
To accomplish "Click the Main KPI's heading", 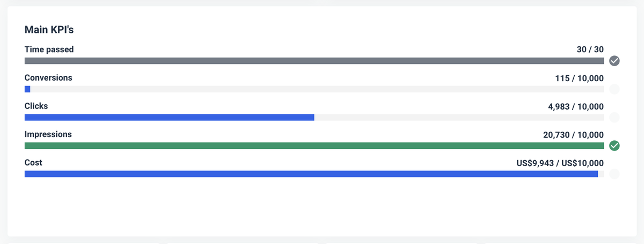I will (x=53, y=30).
